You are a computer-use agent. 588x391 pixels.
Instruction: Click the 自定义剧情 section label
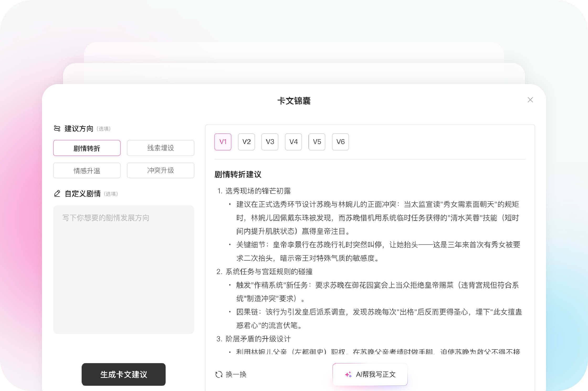[x=83, y=194]
